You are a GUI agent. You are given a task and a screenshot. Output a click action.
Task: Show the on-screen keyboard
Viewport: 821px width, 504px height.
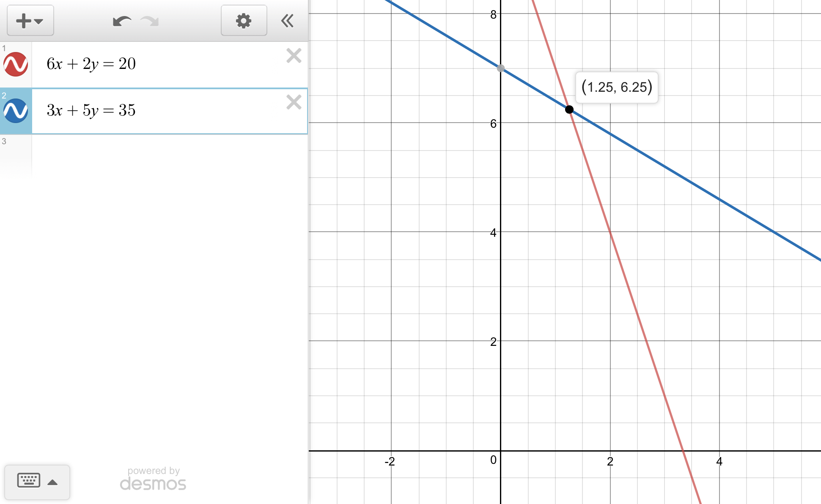(x=29, y=481)
